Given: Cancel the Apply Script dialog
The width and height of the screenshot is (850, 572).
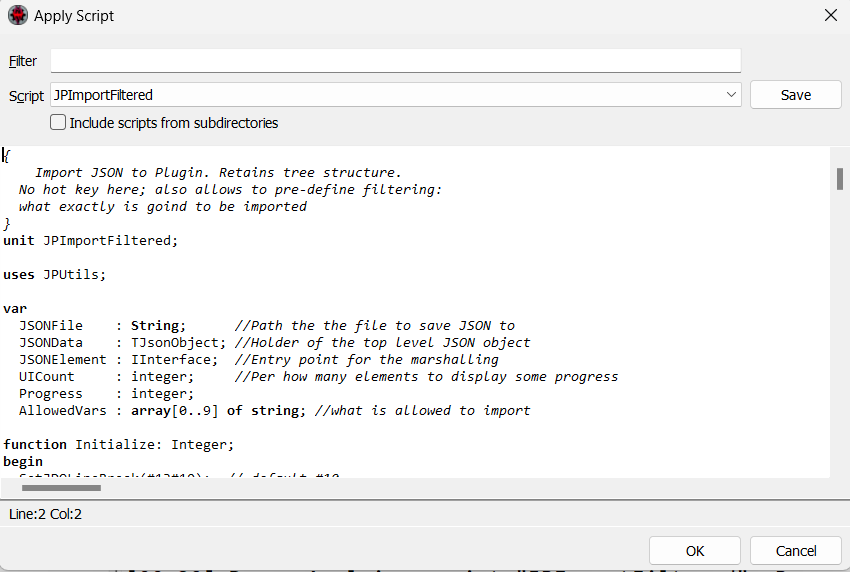Looking at the screenshot, I should pyautogui.click(x=795, y=551).
